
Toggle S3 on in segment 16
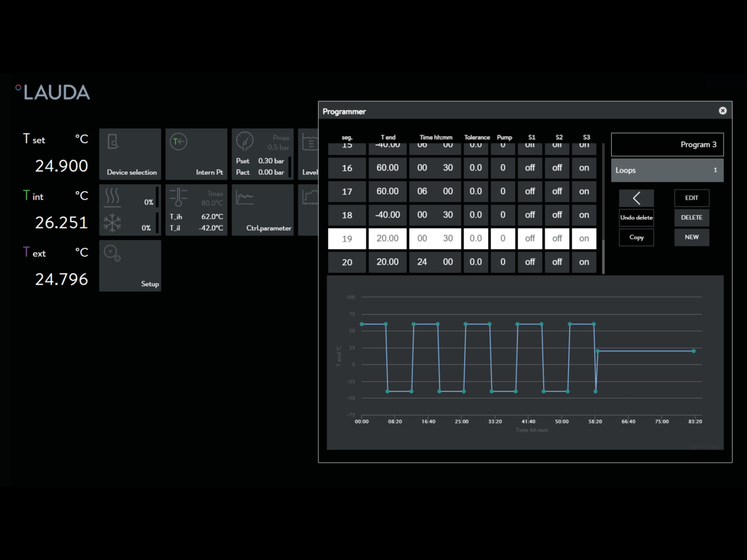pos(584,168)
